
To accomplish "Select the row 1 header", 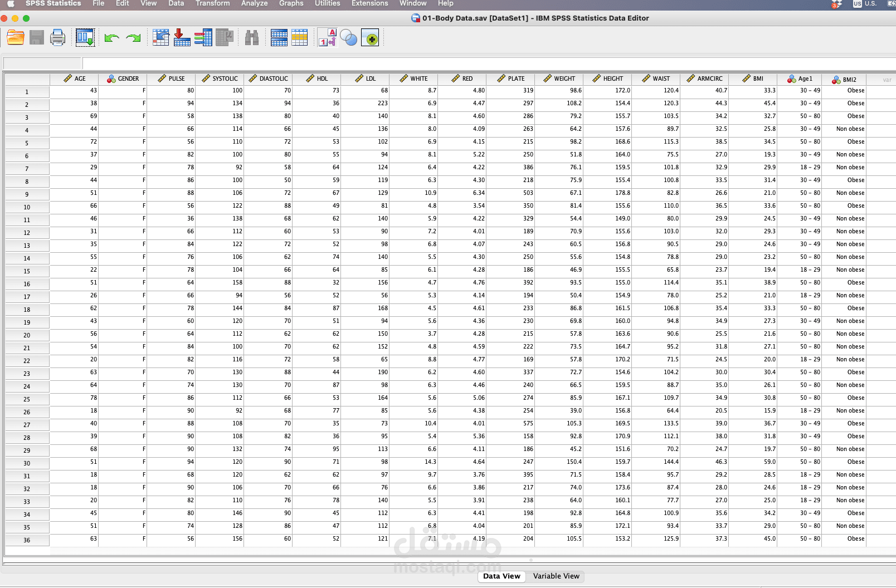I will [27, 92].
